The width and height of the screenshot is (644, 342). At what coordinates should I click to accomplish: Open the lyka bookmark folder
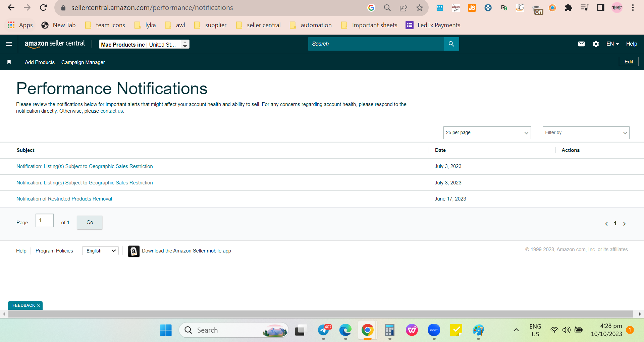click(x=145, y=25)
